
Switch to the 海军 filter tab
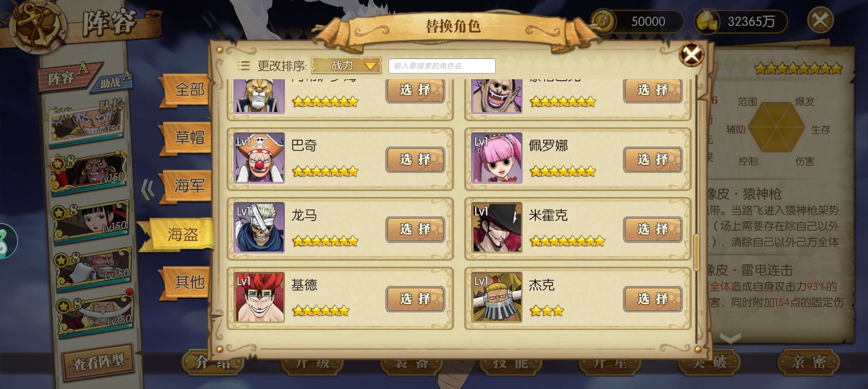coord(187,186)
